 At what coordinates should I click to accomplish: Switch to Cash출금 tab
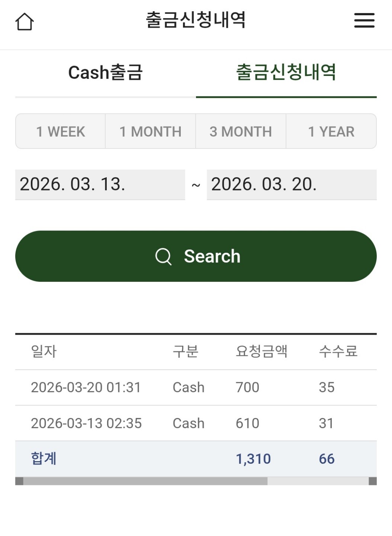click(105, 72)
